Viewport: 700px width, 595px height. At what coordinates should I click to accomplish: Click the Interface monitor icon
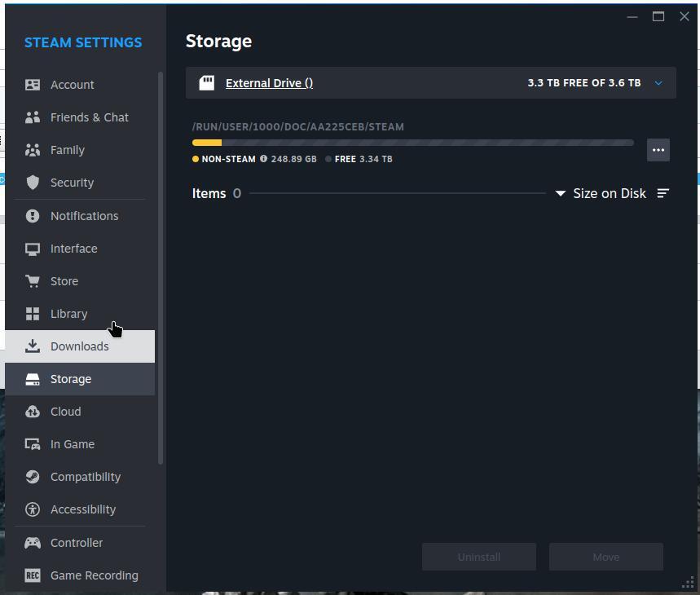tap(32, 249)
